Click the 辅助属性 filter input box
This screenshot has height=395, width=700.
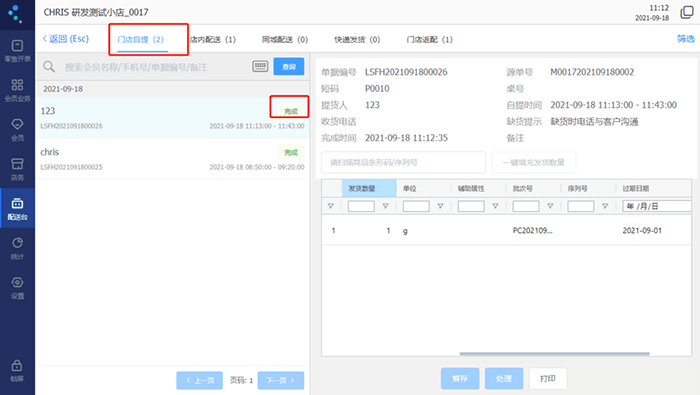coord(471,206)
